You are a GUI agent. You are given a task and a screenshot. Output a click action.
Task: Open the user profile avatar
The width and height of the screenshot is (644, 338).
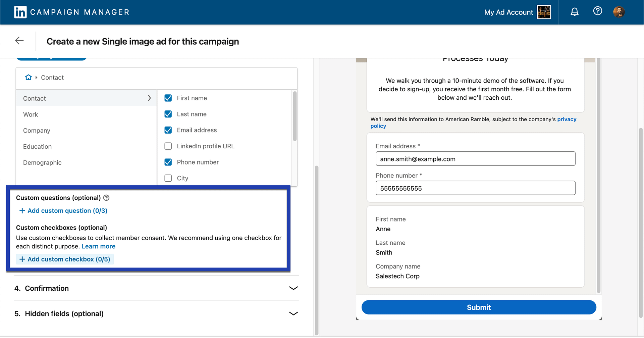(x=619, y=12)
